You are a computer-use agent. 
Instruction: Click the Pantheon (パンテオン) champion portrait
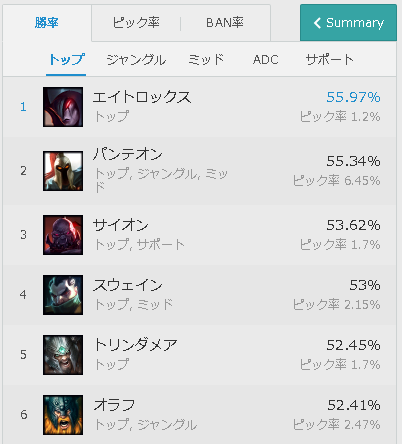pos(63,171)
